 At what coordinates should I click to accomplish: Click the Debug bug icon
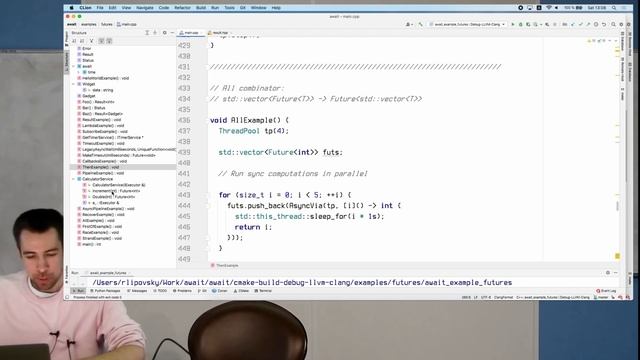tap(520, 24)
